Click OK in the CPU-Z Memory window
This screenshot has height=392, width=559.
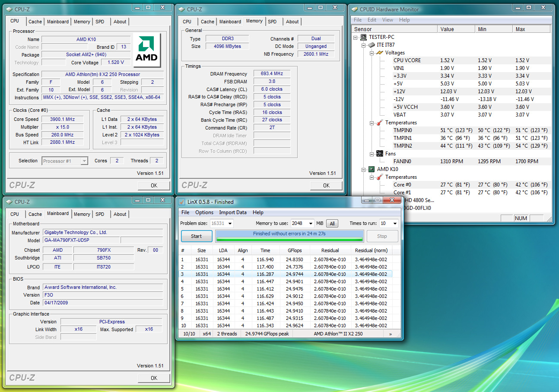coord(326,186)
